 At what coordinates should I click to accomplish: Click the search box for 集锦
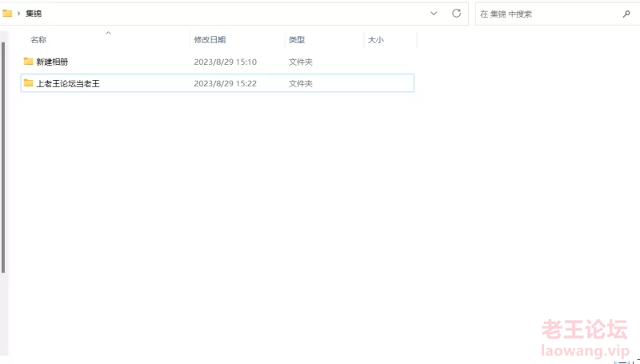point(544,14)
